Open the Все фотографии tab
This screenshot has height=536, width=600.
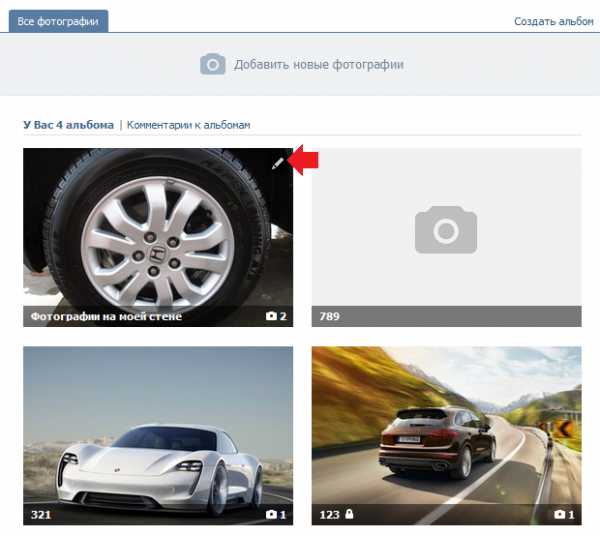point(58,21)
